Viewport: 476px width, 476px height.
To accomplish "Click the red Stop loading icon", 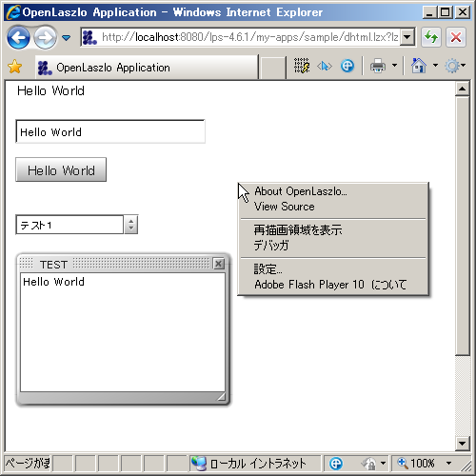I will [456, 37].
